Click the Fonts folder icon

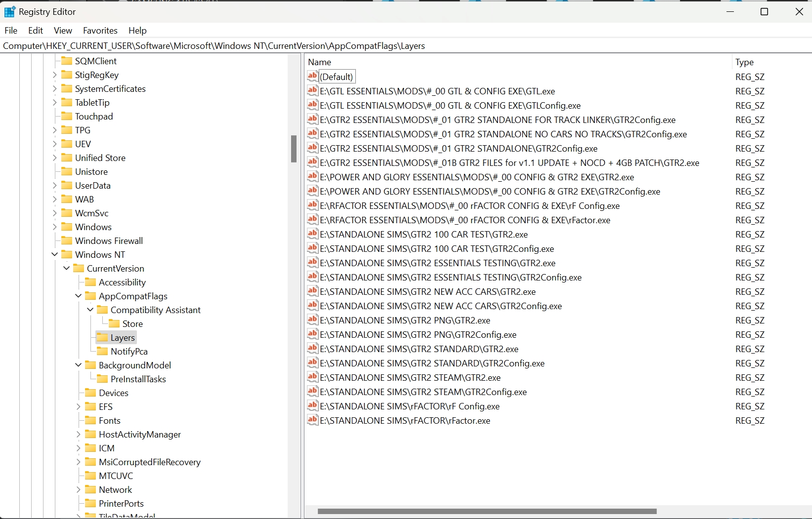[90, 420]
